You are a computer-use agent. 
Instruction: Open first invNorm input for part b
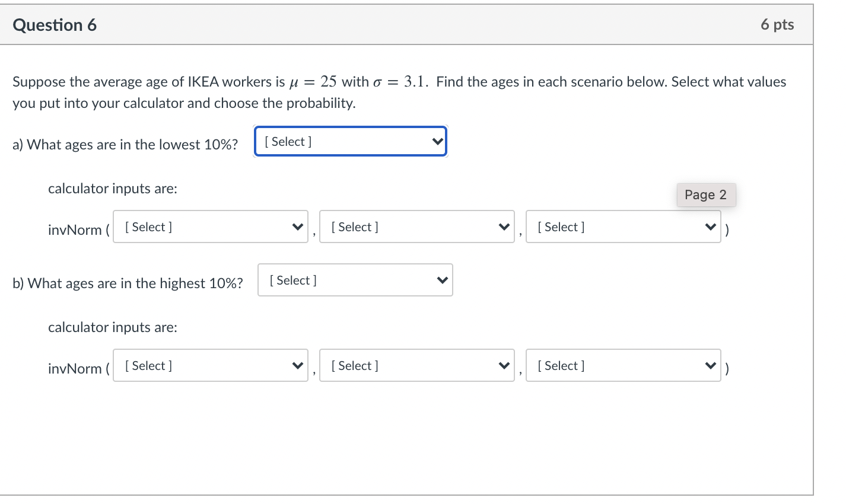(x=211, y=366)
